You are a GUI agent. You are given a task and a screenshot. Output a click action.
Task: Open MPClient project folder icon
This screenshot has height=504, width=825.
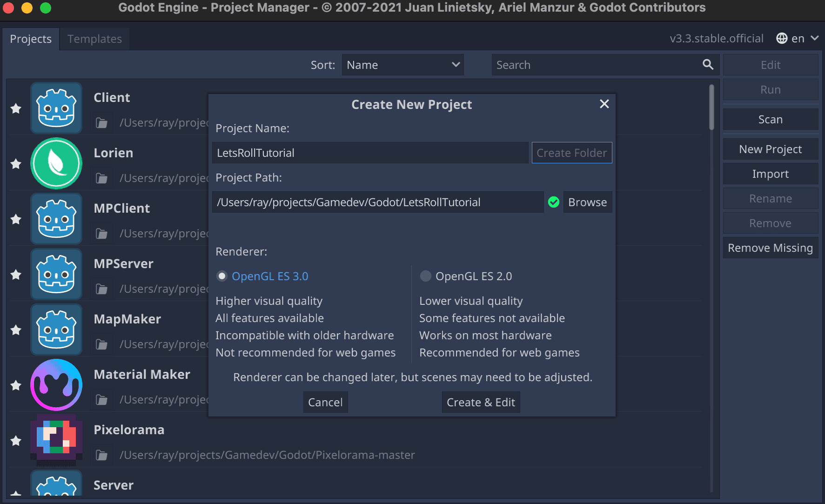[101, 234]
